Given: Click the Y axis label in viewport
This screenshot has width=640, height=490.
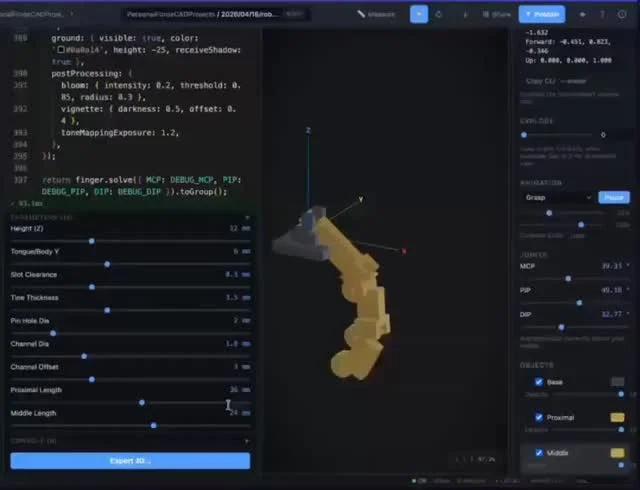Looking at the screenshot, I should [361, 199].
